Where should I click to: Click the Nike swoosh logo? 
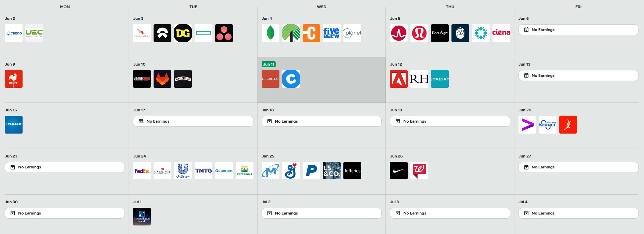[399, 171]
